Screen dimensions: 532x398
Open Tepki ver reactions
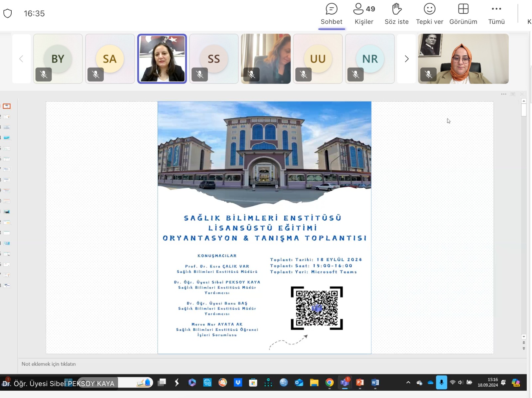[x=429, y=14]
